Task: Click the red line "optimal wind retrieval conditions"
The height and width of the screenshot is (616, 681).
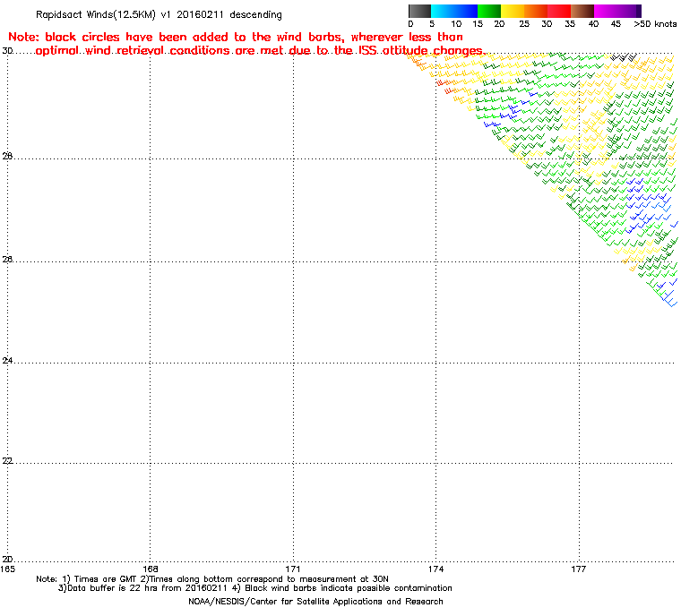Action: 261,51
